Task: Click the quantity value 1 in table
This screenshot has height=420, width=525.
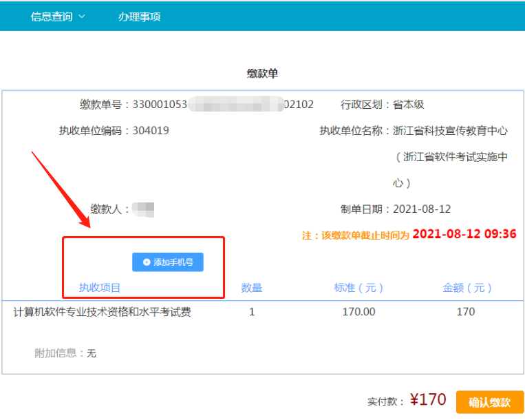Action: [252, 312]
